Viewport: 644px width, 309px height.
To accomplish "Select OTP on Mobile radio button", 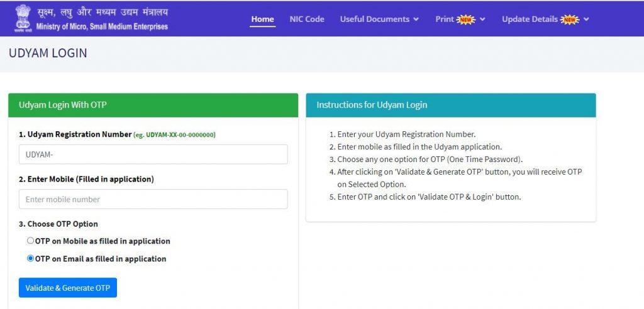I will (30, 241).
